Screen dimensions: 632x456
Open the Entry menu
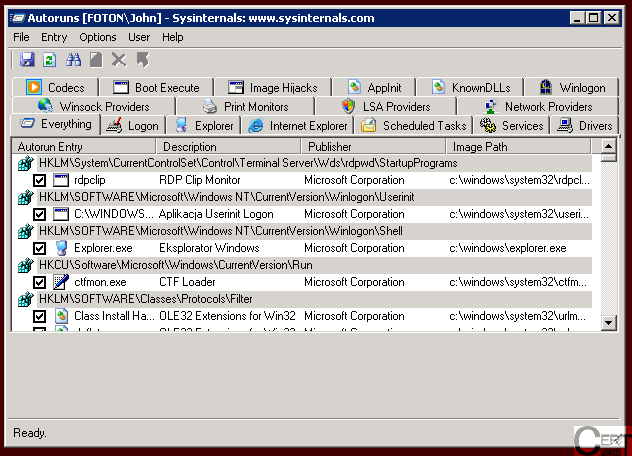[x=54, y=37]
